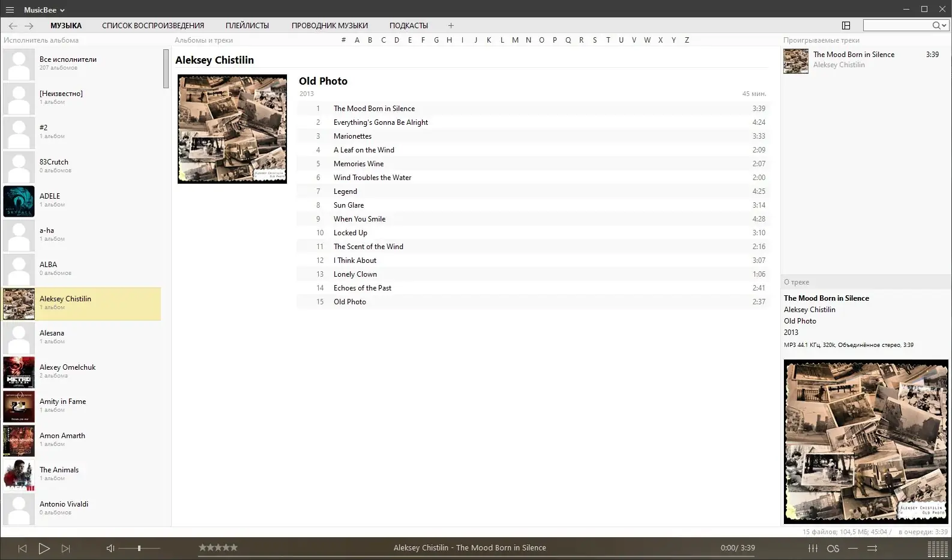
Task: Switch to the ПЛЕЙЛИСТЫ tab
Action: tap(247, 25)
